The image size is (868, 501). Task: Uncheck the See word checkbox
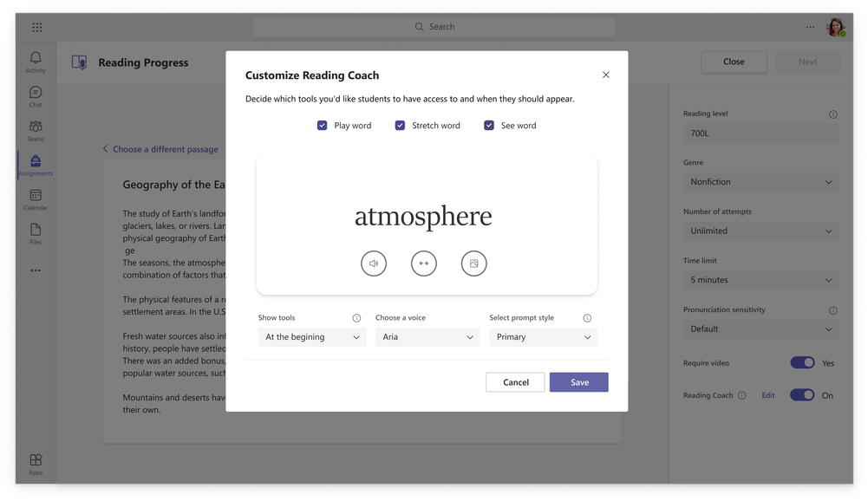[x=489, y=126]
